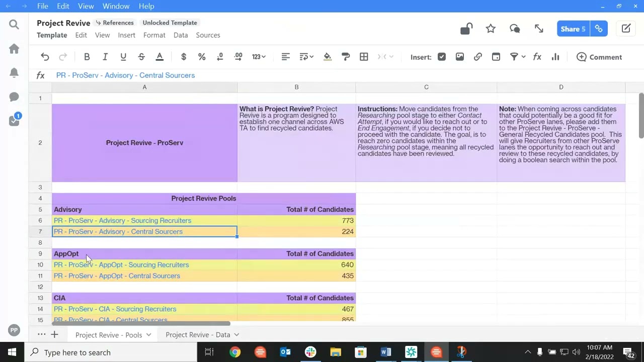644x362 pixels.
Task: Toggle the document lock icon
Action: [466, 29]
